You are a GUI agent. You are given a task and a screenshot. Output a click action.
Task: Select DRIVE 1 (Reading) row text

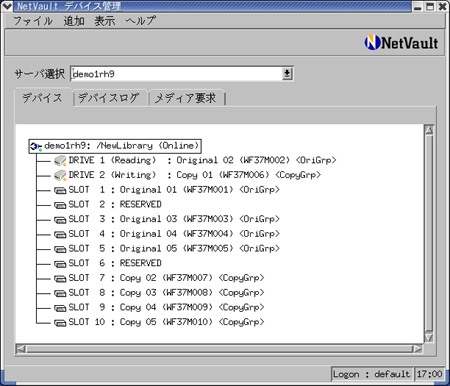coord(202,160)
